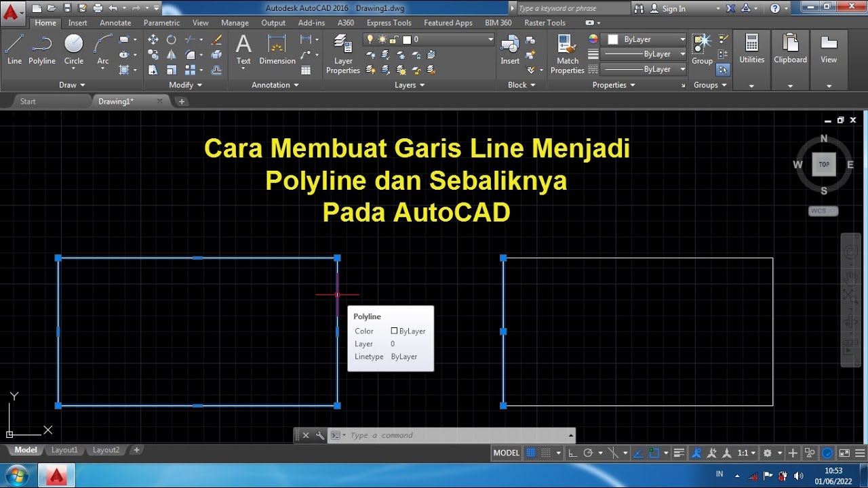Expand the Block panel flyout
This screenshot has width=868, height=488.
click(521, 85)
